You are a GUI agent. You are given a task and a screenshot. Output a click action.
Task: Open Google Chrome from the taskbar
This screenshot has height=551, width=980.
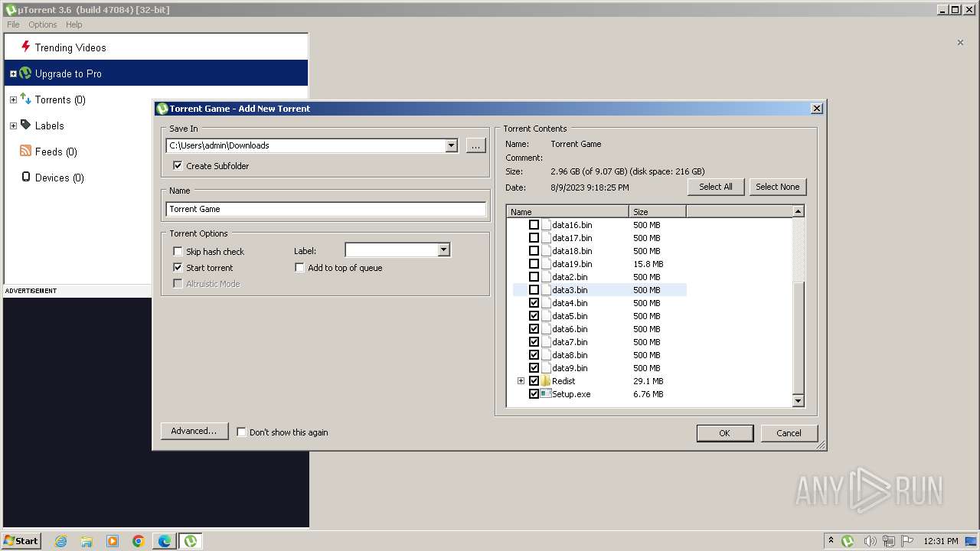[139, 541]
